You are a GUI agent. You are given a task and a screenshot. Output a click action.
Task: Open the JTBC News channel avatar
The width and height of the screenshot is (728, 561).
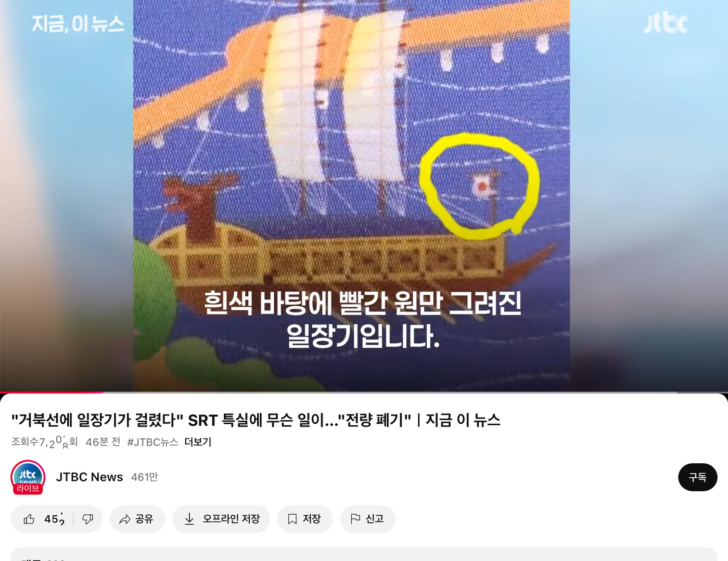point(28,477)
